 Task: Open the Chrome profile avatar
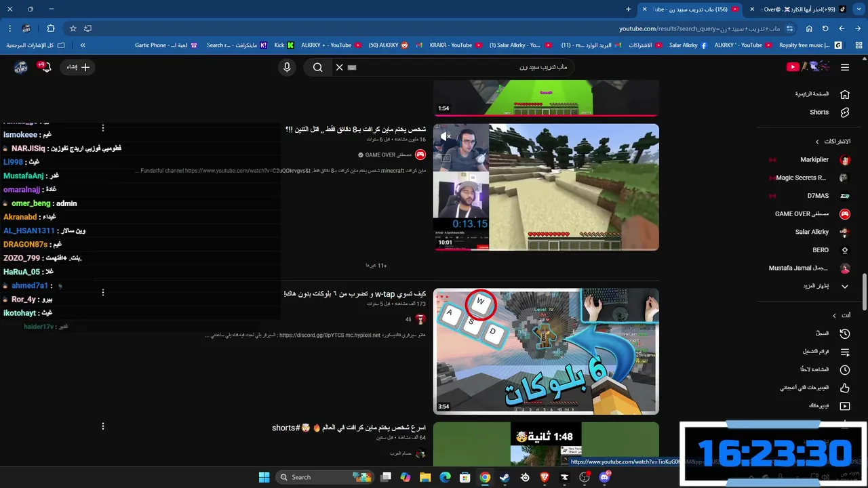point(26,28)
